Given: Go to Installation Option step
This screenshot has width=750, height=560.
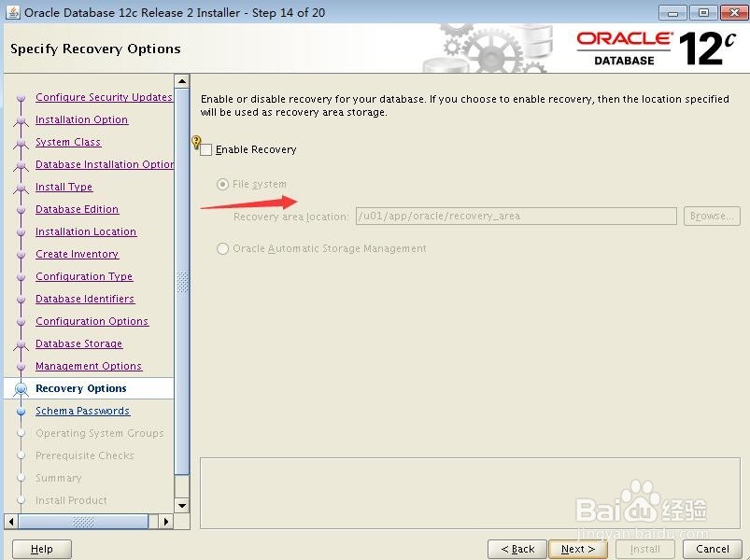Looking at the screenshot, I should click(82, 119).
